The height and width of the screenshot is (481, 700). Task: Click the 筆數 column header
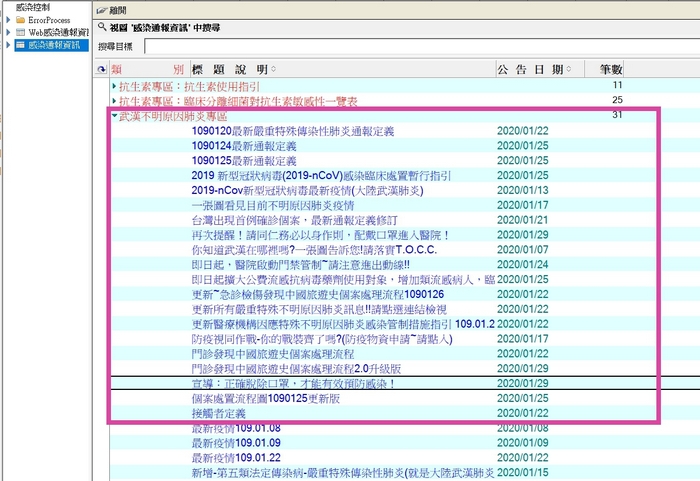[611, 69]
